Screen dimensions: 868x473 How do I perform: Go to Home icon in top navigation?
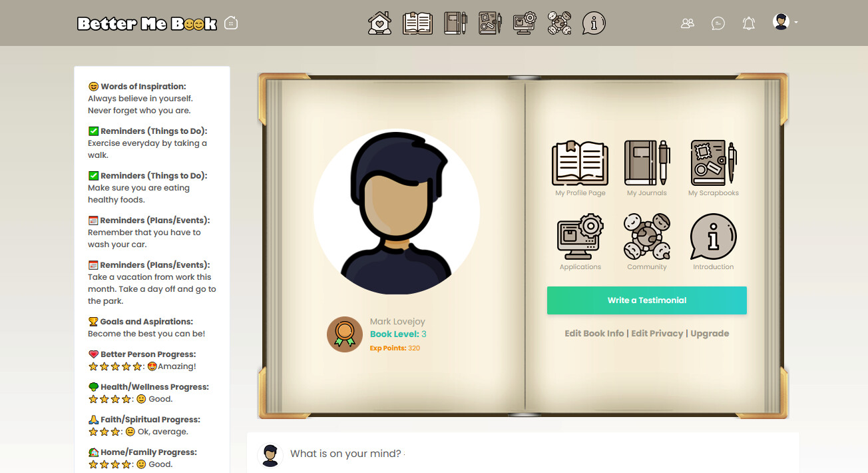379,23
